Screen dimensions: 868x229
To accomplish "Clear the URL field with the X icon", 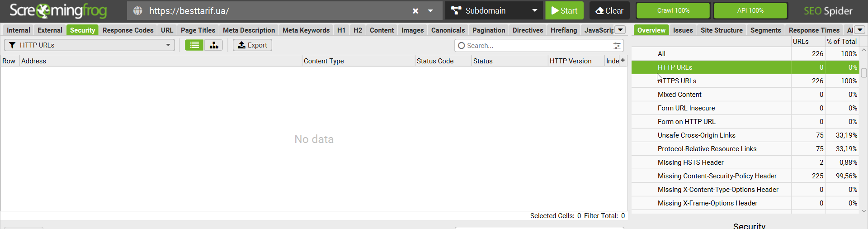I will [x=415, y=11].
